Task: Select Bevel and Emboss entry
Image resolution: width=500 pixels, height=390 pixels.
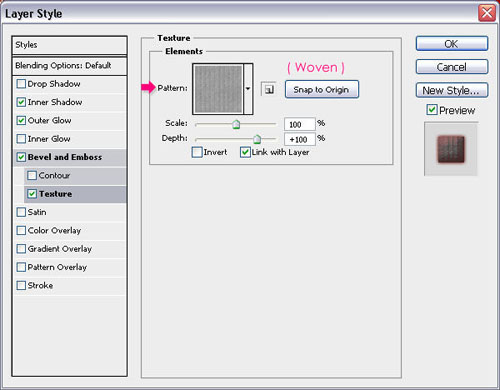Action: [x=70, y=157]
